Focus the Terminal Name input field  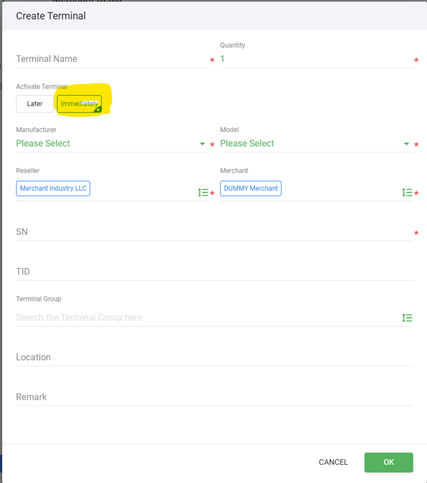[112, 59]
